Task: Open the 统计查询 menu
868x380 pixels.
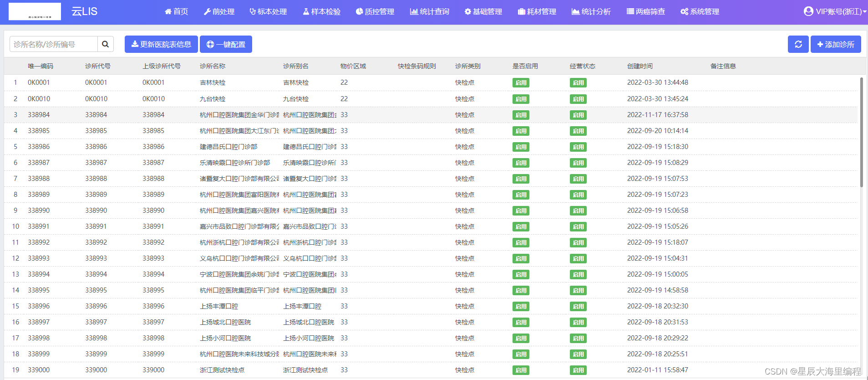Action: point(430,11)
